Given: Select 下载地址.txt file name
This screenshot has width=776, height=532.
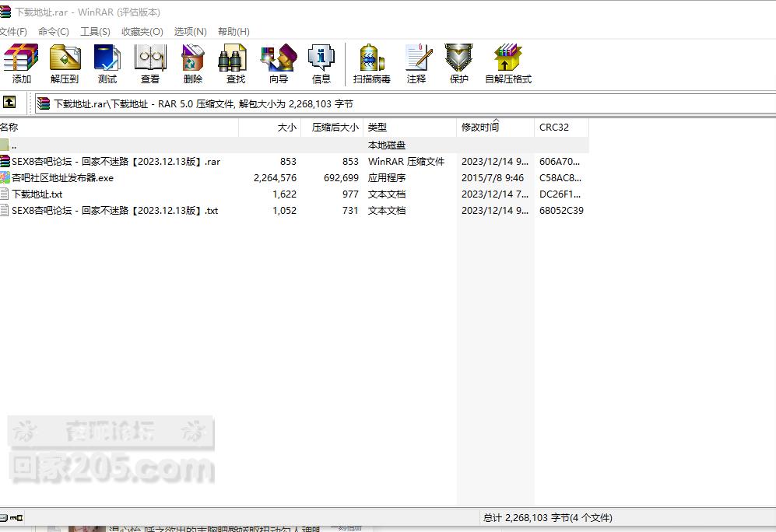Looking at the screenshot, I should (37, 194).
